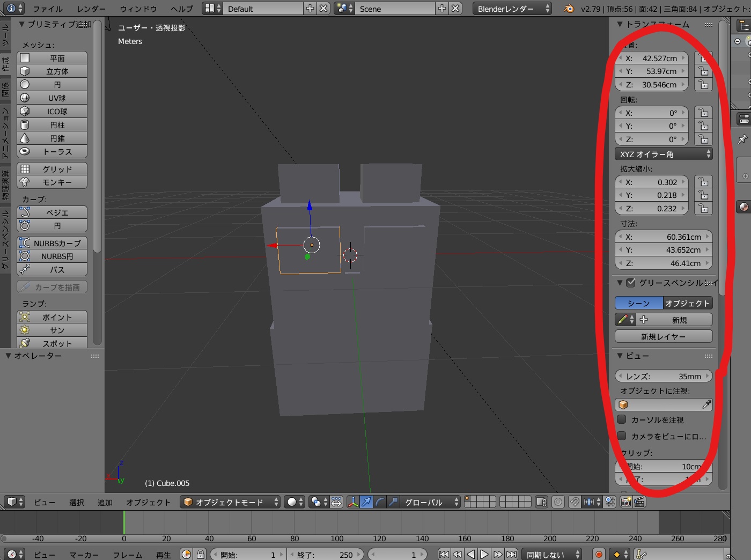The height and width of the screenshot is (560, 751).
Task: Click the render button in the header
Action: pyautogui.click(x=625, y=502)
